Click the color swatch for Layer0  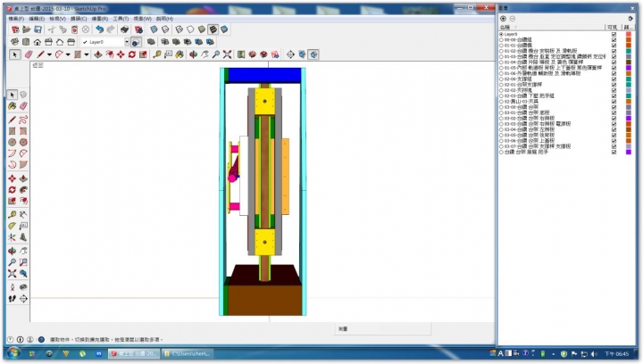pos(628,35)
